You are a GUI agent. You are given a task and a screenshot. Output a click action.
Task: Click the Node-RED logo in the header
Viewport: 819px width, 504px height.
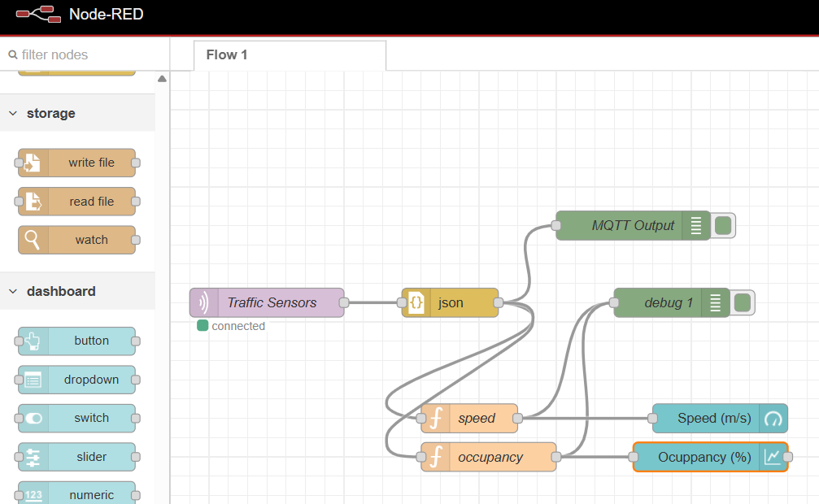click(x=36, y=14)
